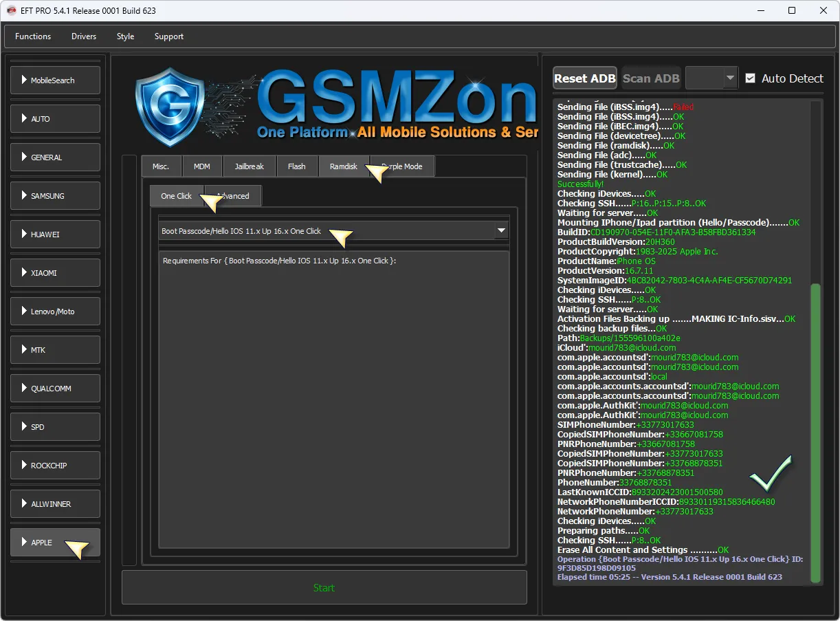Expand the APPLE sidebar category
The width and height of the screenshot is (840, 621).
55,543
